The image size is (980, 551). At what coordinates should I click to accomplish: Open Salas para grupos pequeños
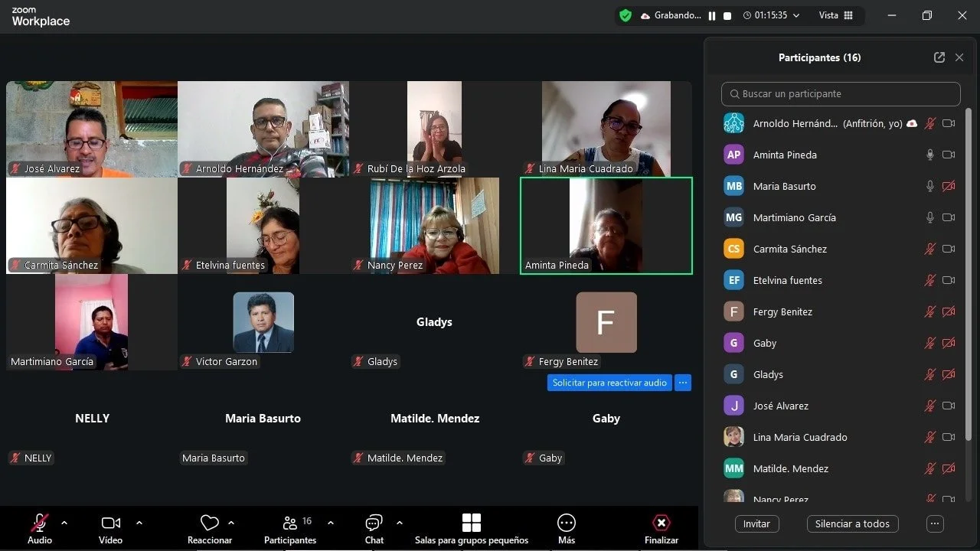tap(472, 529)
